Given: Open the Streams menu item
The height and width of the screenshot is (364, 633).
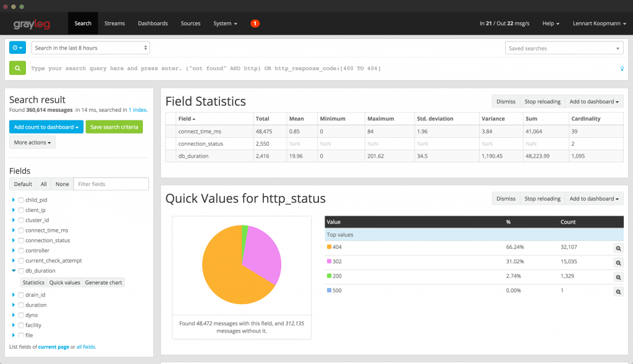Looking at the screenshot, I should tap(114, 23).
